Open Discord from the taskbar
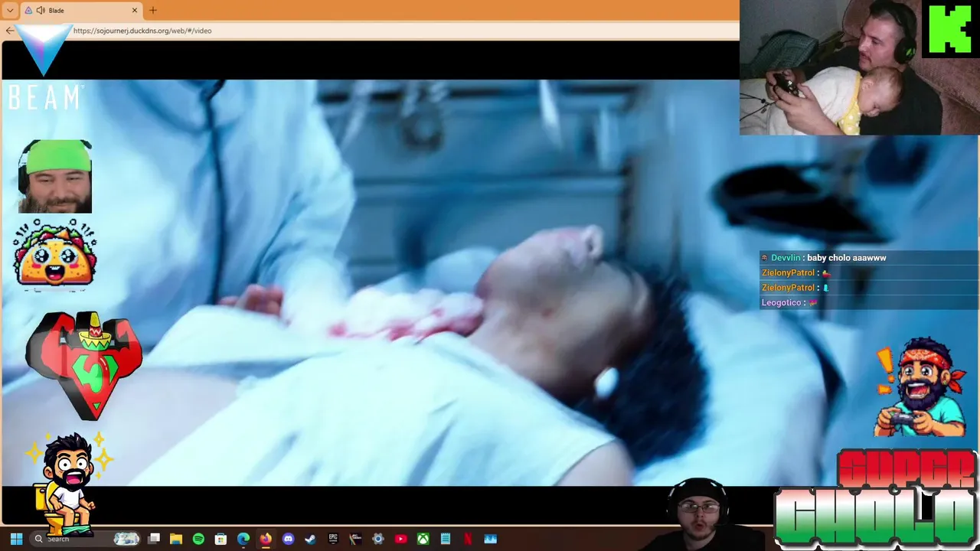Screen dimensions: 980x551 (x=288, y=539)
